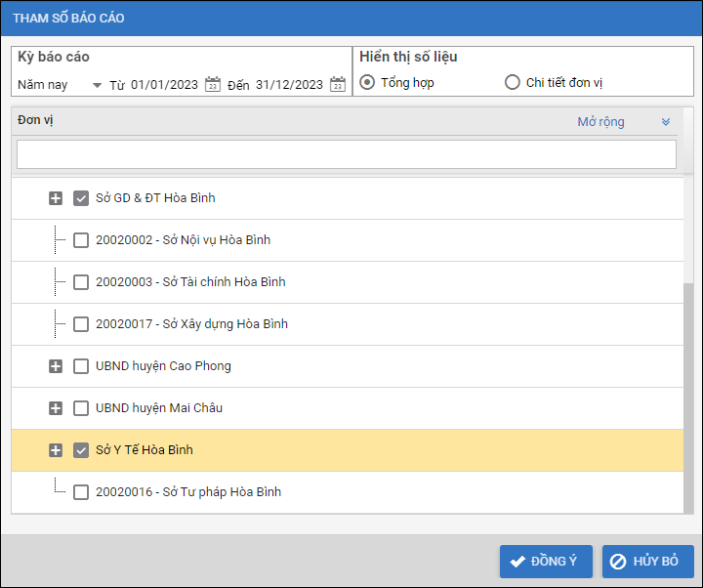Screen dimensions: 703x588
Task: Expand the Sở Y Tế Hòa Bình node
Action: coord(56,450)
